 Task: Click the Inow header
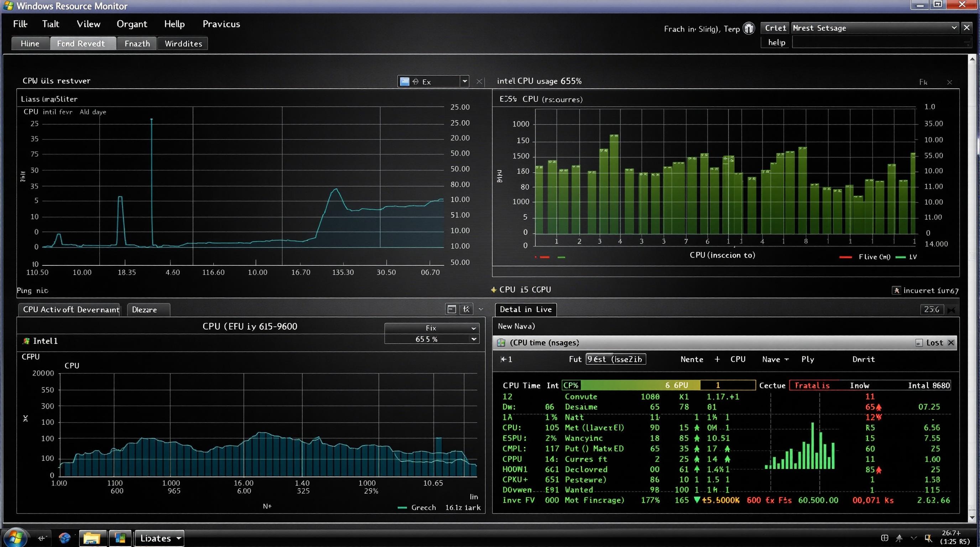[x=859, y=385]
